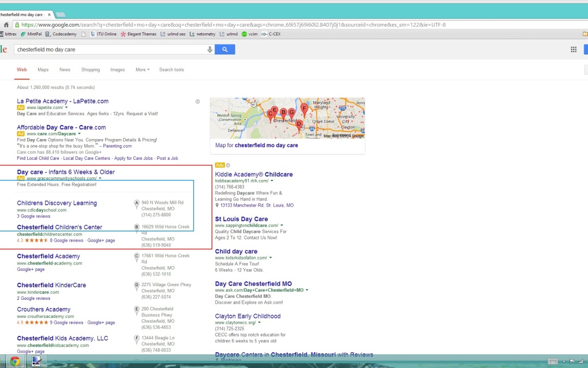Open the Google apps grid icon
The height and width of the screenshot is (368, 588).
(573, 50)
